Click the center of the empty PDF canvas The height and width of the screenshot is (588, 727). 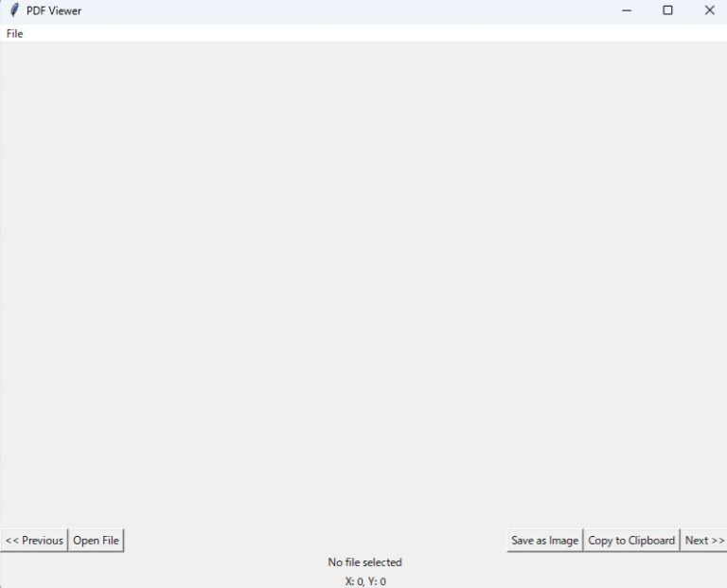(x=363, y=284)
